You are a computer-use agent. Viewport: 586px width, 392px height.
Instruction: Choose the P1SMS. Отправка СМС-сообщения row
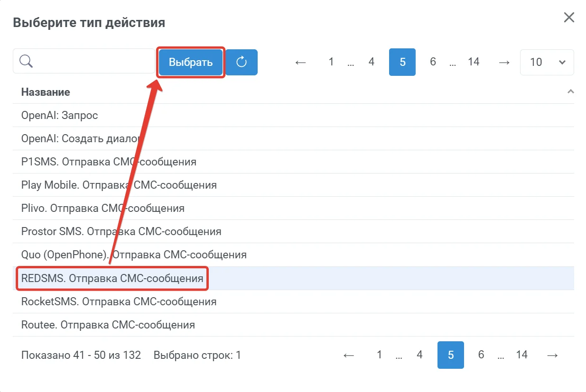coord(293,162)
